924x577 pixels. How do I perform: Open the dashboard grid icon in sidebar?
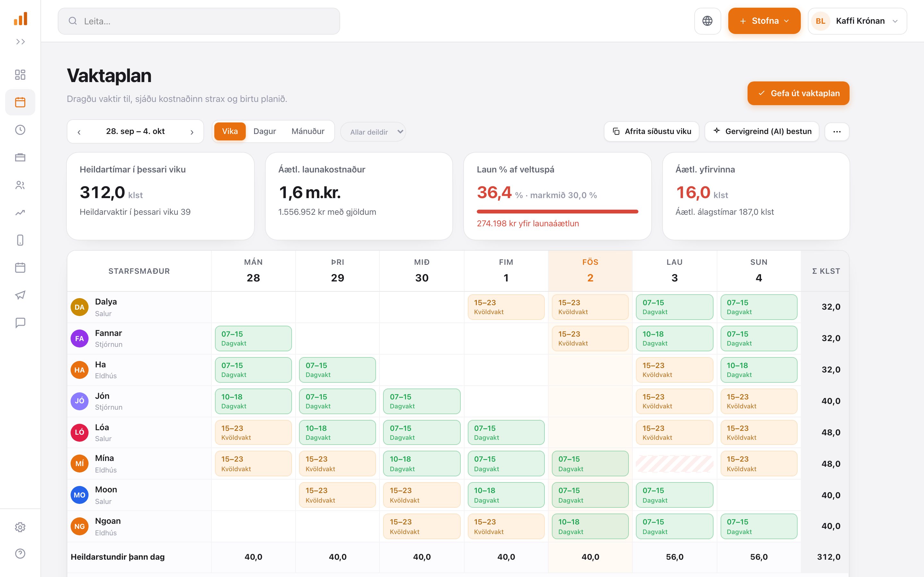click(x=20, y=74)
